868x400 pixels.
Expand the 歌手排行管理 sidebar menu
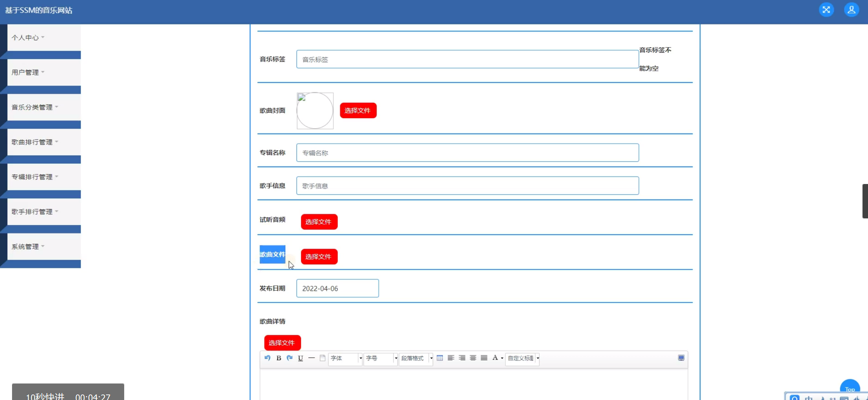44,212
